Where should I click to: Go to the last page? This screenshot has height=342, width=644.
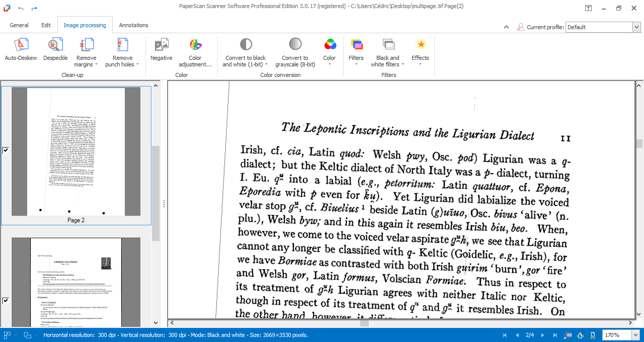pyautogui.click(x=555, y=335)
